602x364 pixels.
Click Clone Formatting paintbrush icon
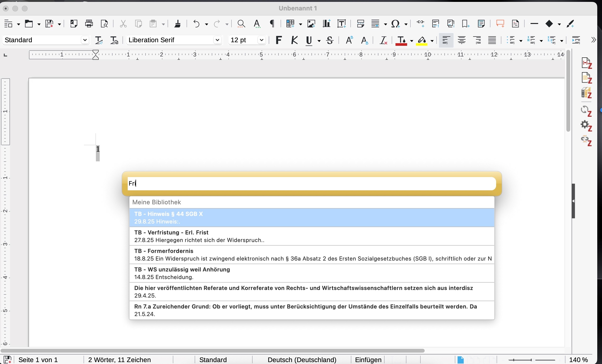[x=177, y=24]
